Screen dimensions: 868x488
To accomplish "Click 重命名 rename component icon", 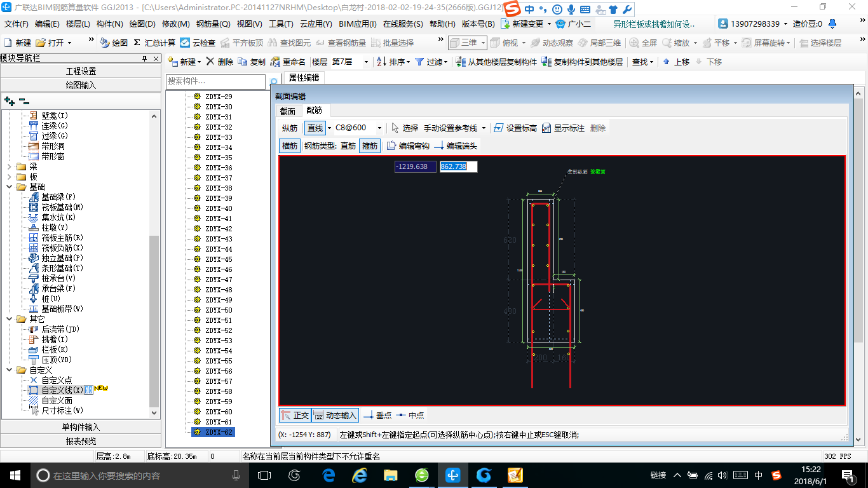I will tap(288, 62).
